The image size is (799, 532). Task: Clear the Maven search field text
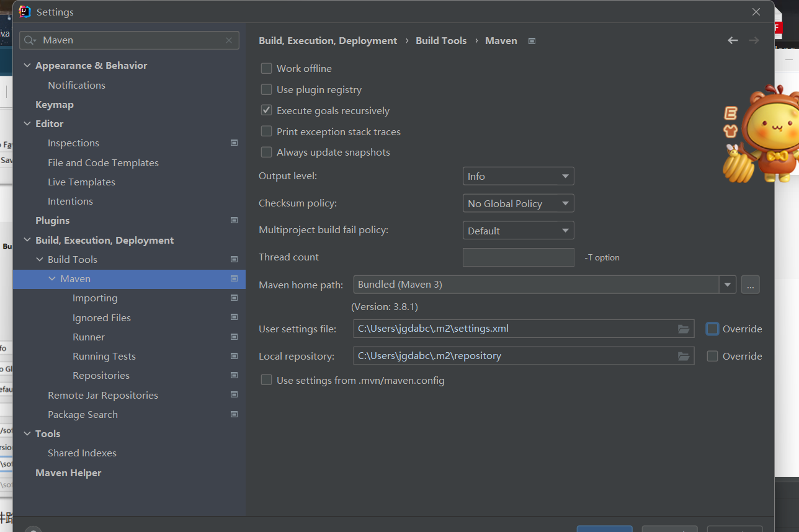point(229,40)
